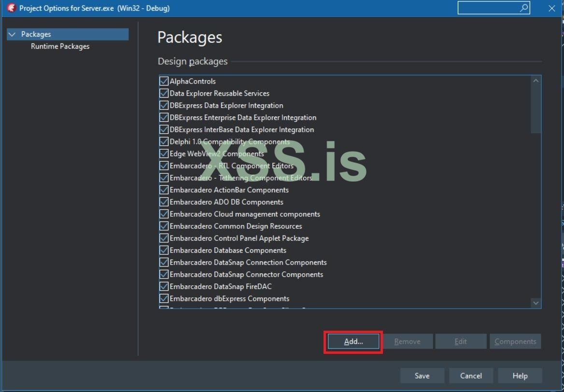Select Embarcadero Database Components row text

pos(228,250)
